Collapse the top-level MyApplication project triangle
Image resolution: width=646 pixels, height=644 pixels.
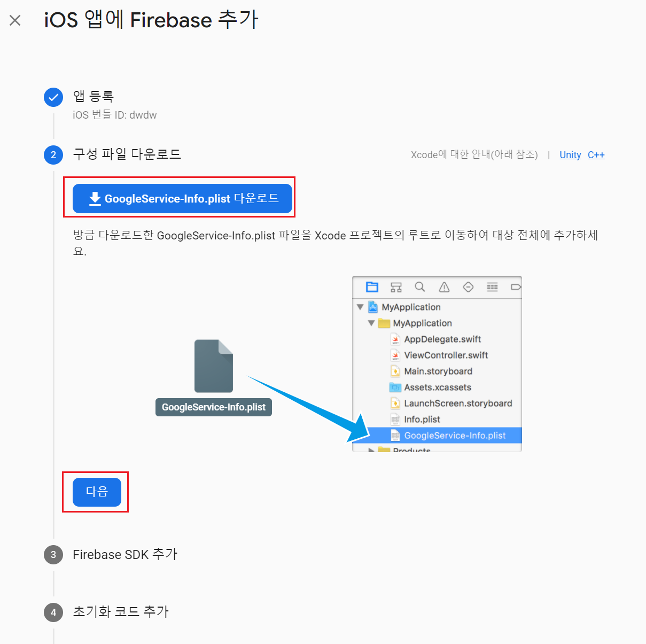coord(360,307)
